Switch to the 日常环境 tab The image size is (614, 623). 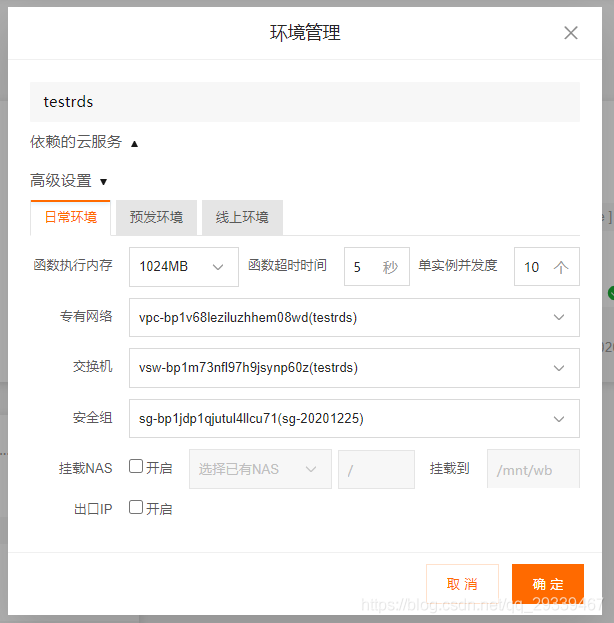(x=70, y=218)
